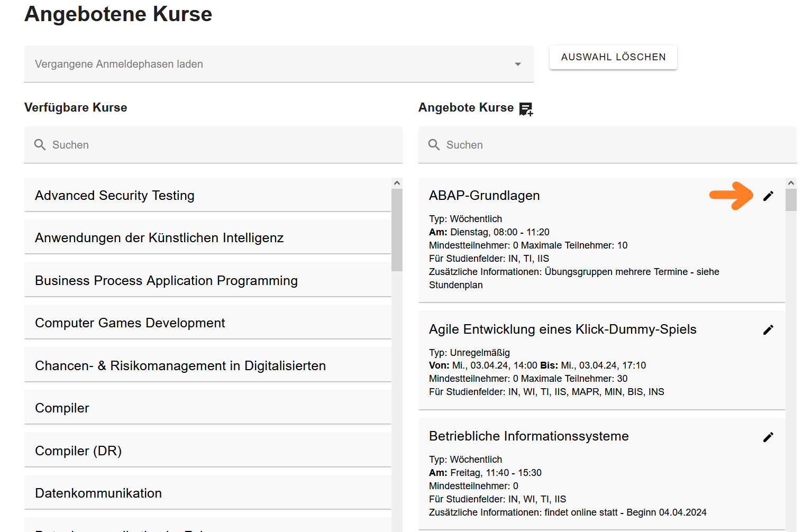The width and height of the screenshot is (812, 532).
Task: Edit Betriebliche Informationssysteme course
Action: 769,437
